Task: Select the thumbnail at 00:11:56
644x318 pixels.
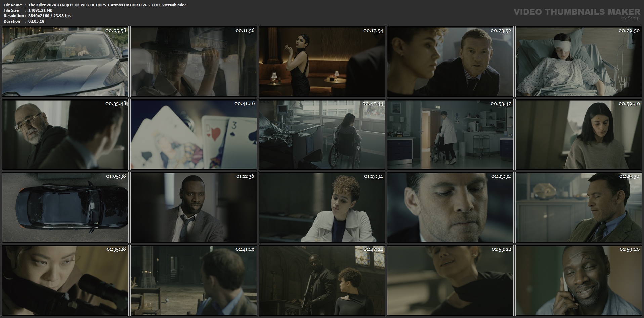Action: 194,62
